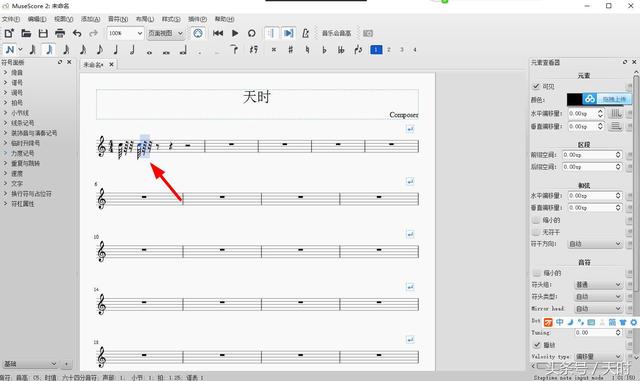
Task: Open the 100% zoom dropdown
Action: click(x=125, y=33)
